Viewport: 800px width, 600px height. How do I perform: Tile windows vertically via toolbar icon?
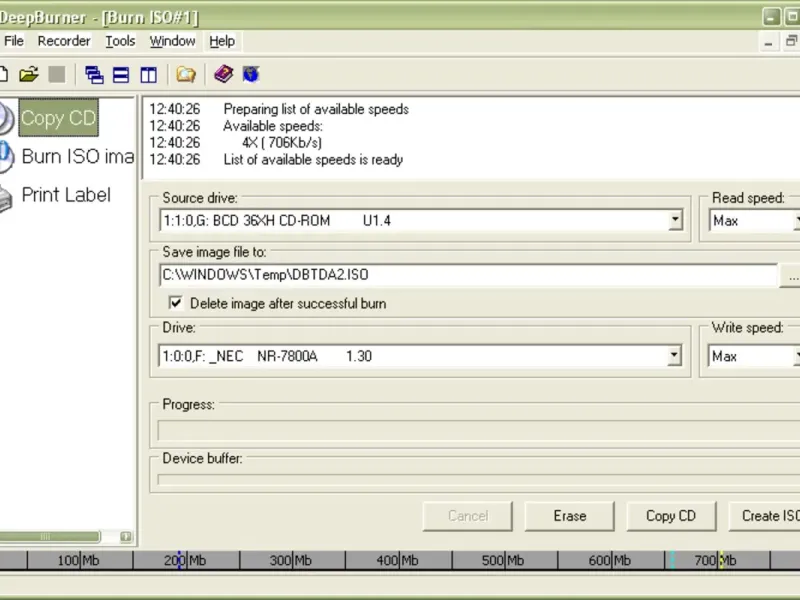[148, 75]
